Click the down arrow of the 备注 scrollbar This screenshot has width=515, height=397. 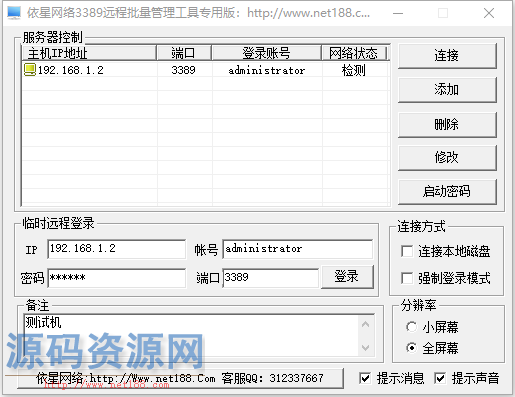pos(365,348)
